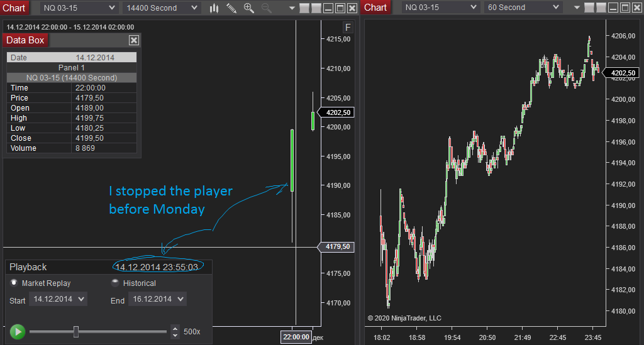Select the drawing tools pencil icon

tap(231, 8)
